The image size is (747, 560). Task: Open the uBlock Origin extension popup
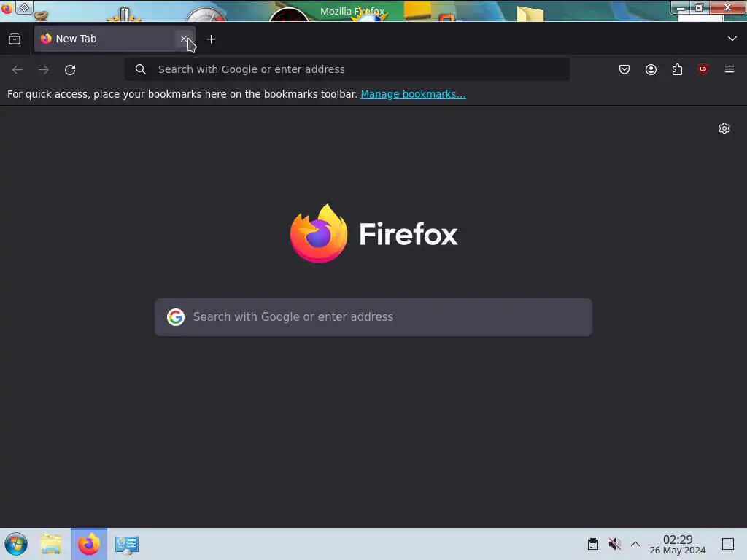click(703, 69)
